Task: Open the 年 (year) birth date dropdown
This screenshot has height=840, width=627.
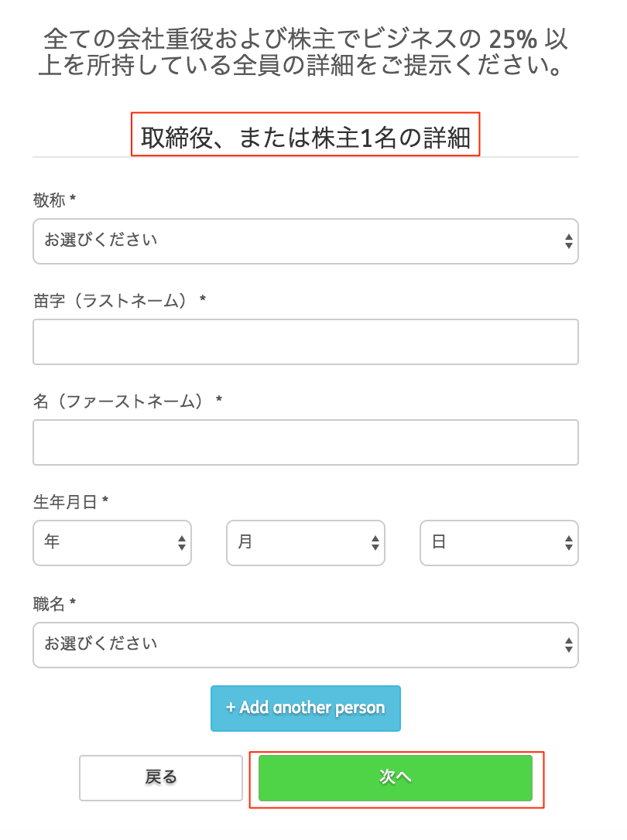Action: (x=111, y=543)
